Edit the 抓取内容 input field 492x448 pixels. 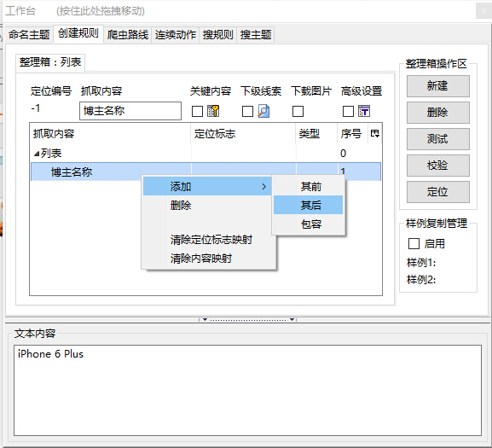[130, 111]
